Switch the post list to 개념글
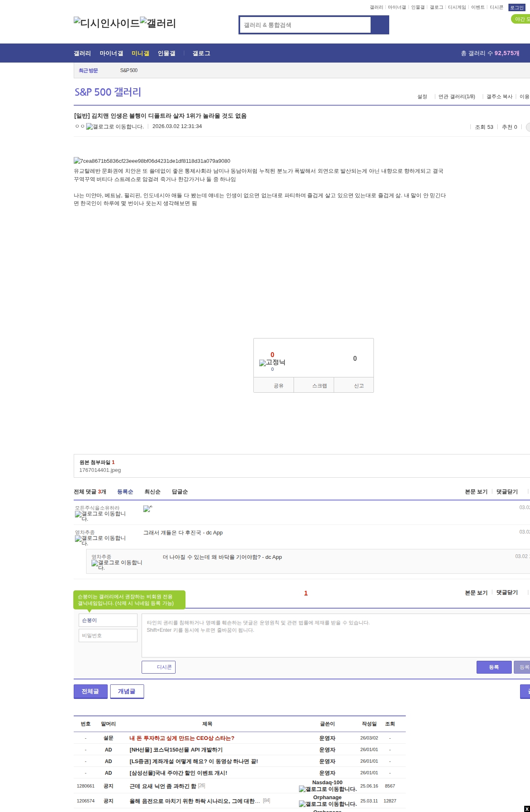This screenshot has height=812, width=530. point(127,691)
